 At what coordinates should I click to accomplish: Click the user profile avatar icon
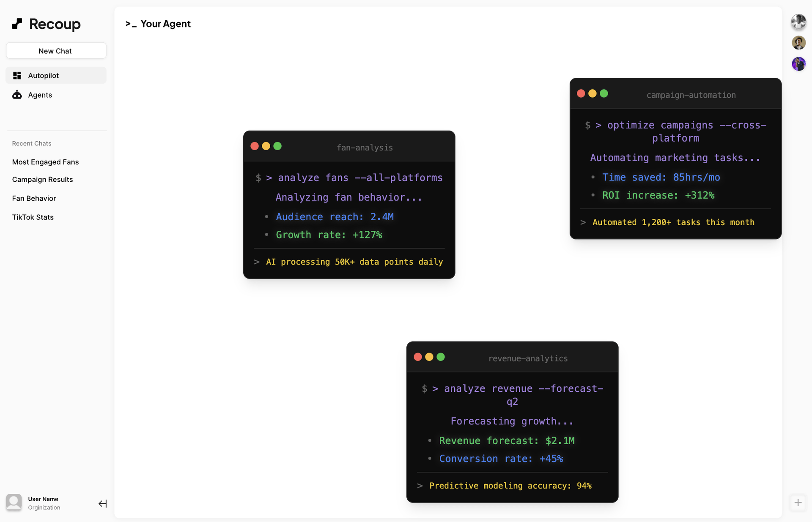point(14,502)
